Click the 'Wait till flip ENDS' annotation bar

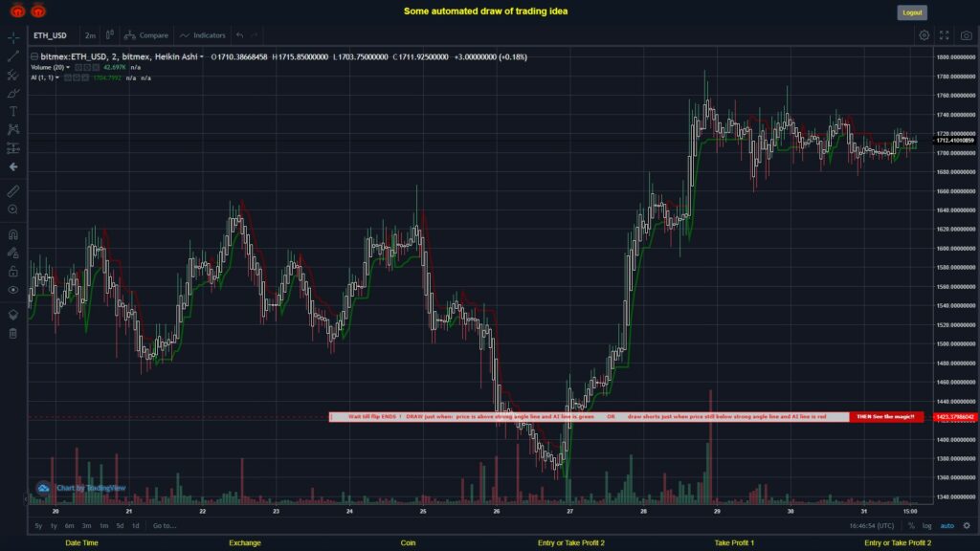pos(589,417)
